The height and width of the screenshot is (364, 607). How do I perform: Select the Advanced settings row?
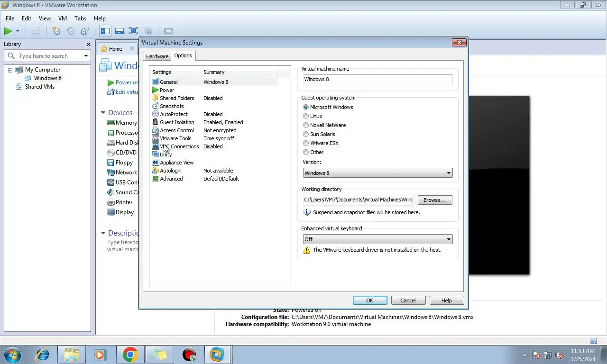click(214, 179)
